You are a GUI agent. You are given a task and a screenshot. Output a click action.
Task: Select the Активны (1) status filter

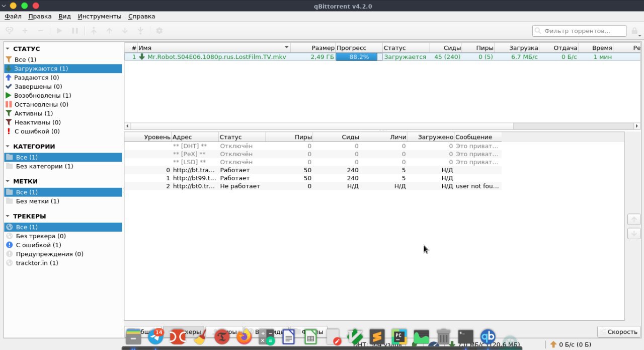click(63, 113)
